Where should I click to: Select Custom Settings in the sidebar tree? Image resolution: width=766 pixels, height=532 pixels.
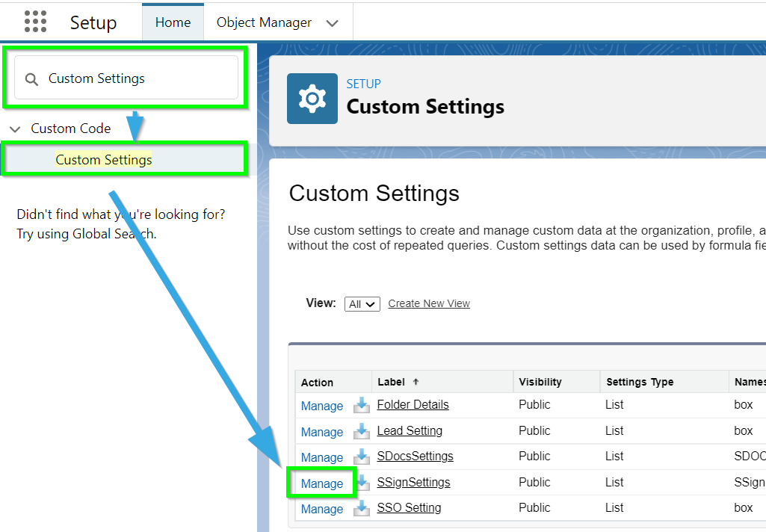pyautogui.click(x=104, y=160)
